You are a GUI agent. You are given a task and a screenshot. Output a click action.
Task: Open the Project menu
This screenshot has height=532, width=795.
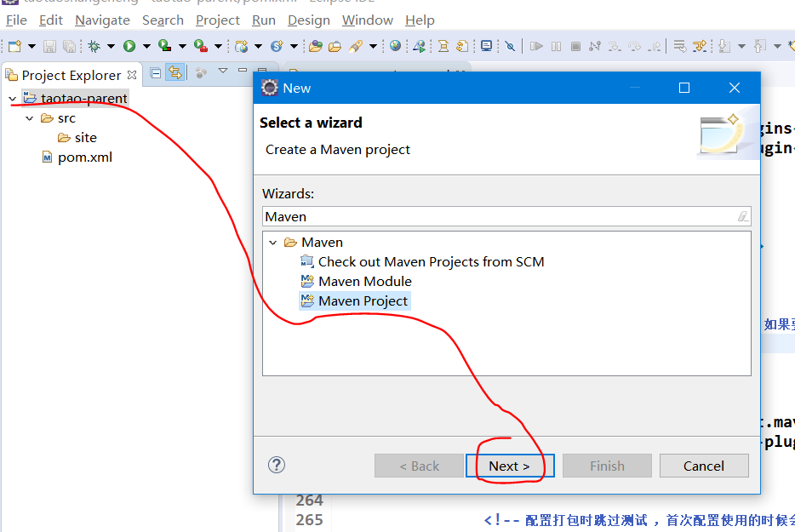tap(218, 20)
